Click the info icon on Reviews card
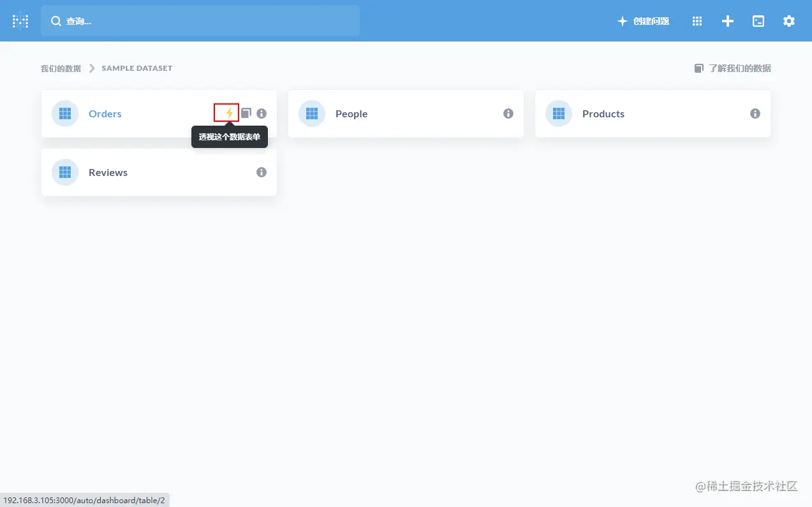The height and width of the screenshot is (507, 812). click(262, 172)
